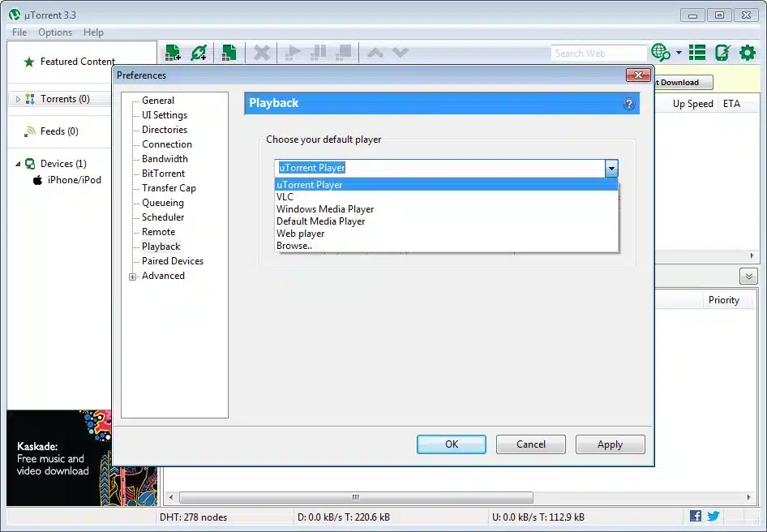This screenshot has width=767, height=532.
Task: Click the default player combo box arrow
Action: coord(611,169)
